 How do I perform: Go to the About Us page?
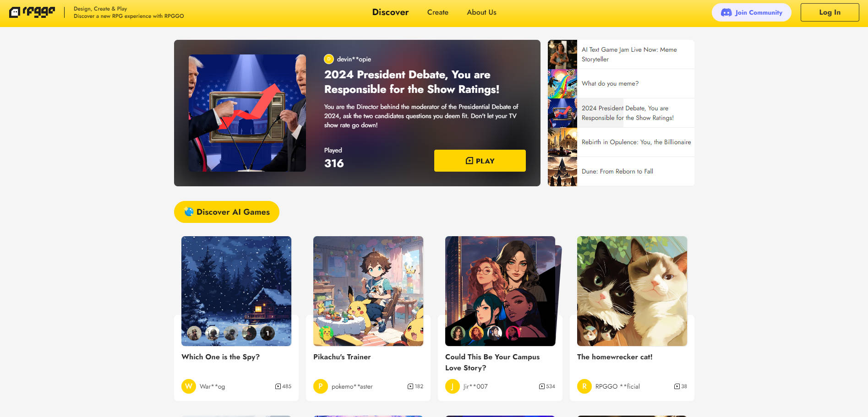pos(481,12)
